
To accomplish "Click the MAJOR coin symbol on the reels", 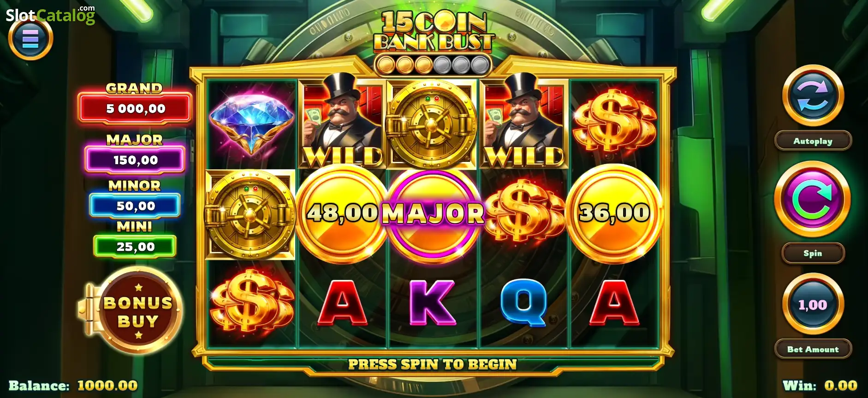I will coord(433,214).
